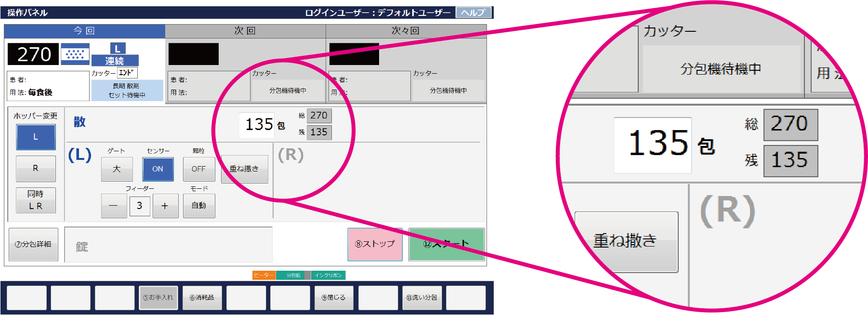Click the 270 number display
This screenshot has width=868, height=315.
point(33,54)
